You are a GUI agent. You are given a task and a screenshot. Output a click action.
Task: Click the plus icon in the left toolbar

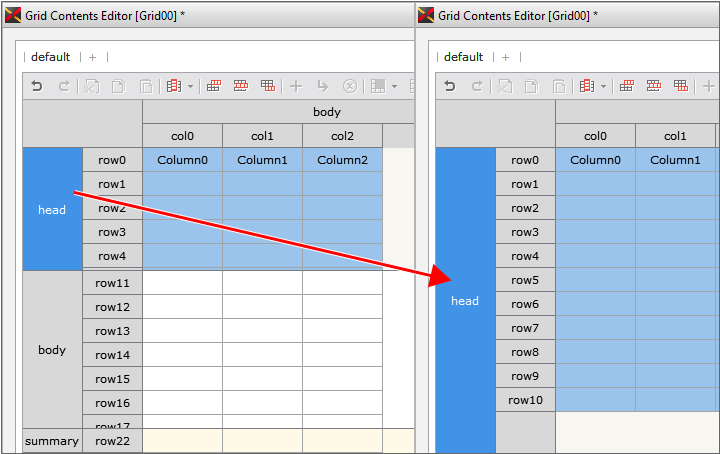(296, 86)
